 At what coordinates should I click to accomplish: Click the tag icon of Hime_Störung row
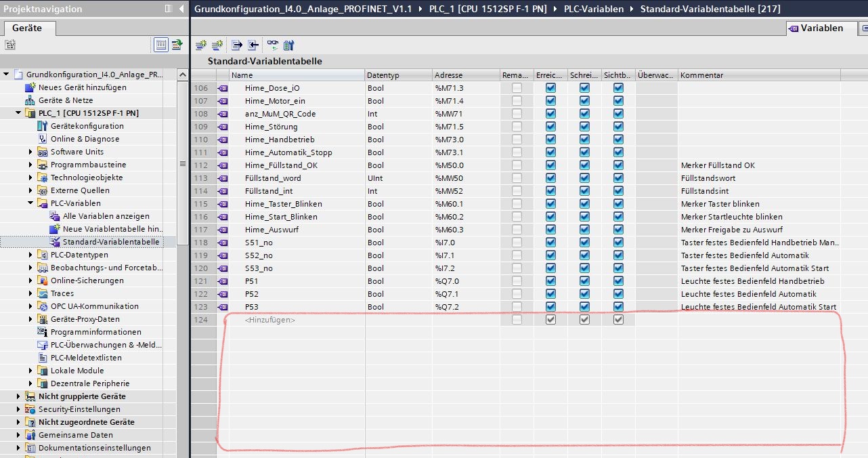pos(223,127)
